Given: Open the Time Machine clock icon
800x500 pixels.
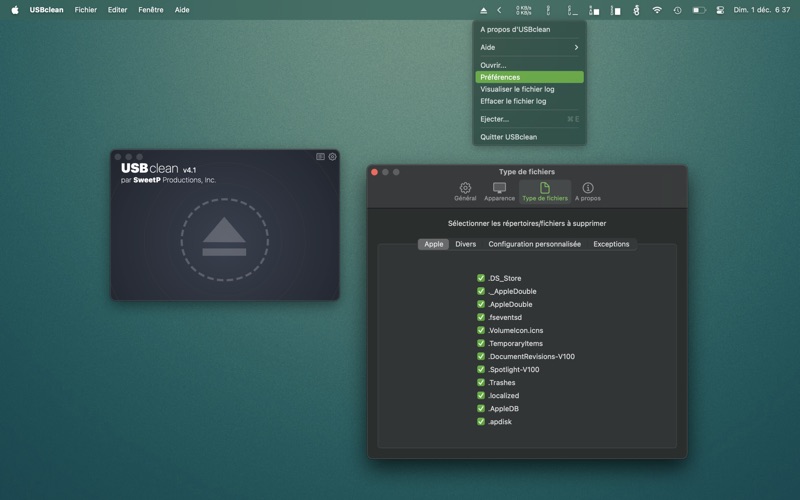Looking at the screenshot, I should 677,10.
